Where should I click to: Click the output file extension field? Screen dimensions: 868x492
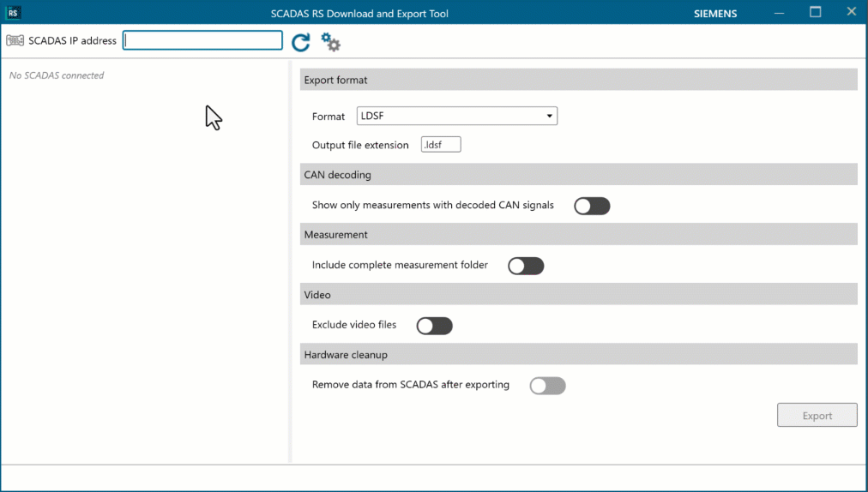(441, 145)
